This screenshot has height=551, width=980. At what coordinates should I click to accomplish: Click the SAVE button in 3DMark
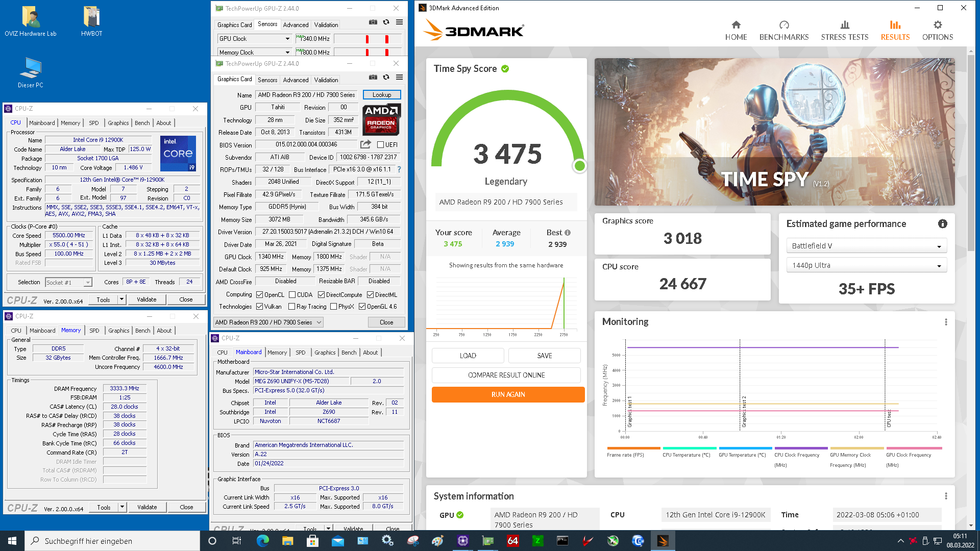click(x=545, y=356)
